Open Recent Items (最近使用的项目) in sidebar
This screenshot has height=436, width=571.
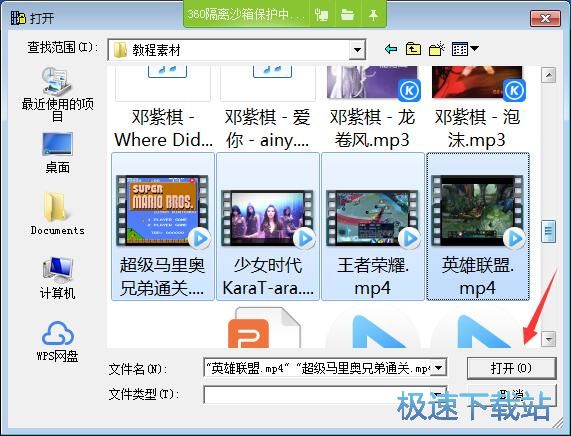point(57,95)
